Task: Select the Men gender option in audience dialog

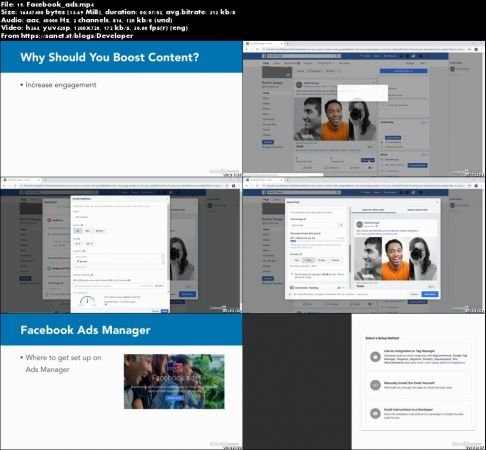Action: [x=88, y=231]
